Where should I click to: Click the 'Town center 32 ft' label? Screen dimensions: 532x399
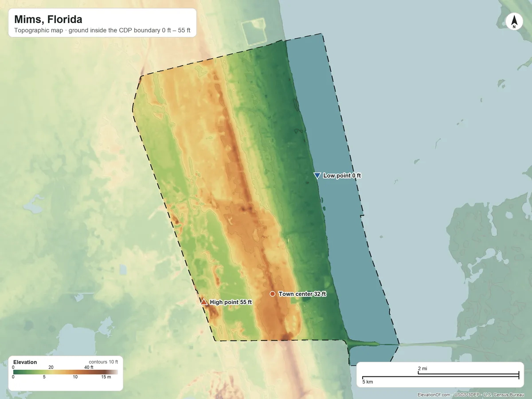click(x=302, y=294)
